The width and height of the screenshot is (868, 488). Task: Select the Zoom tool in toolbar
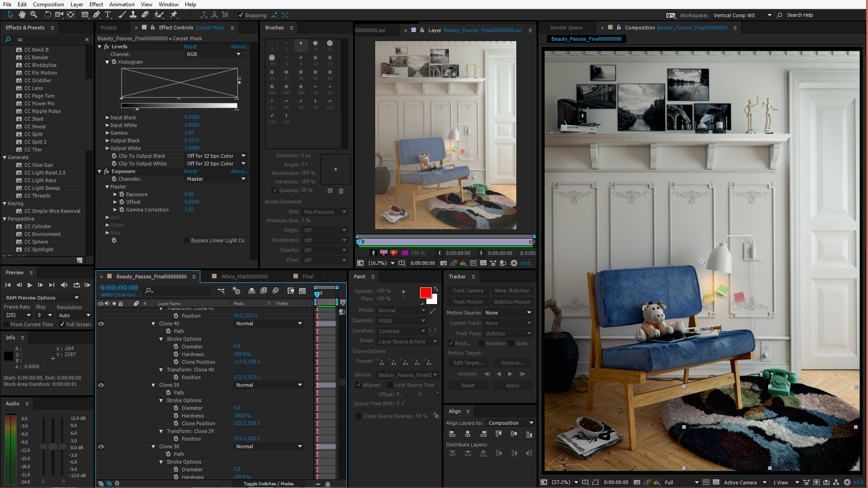[x=33, y=15]
